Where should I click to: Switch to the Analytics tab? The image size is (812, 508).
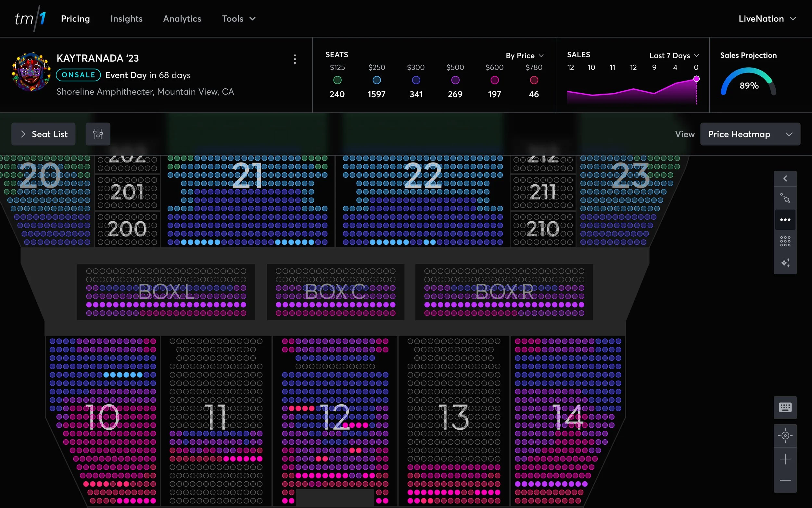tap(182, 19)
